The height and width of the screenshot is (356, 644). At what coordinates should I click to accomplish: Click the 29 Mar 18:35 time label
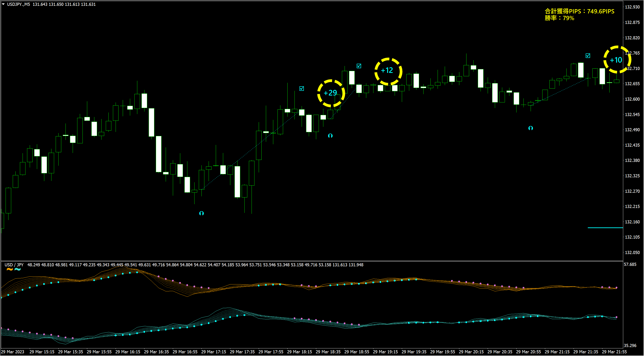click(x=328, y=352)
